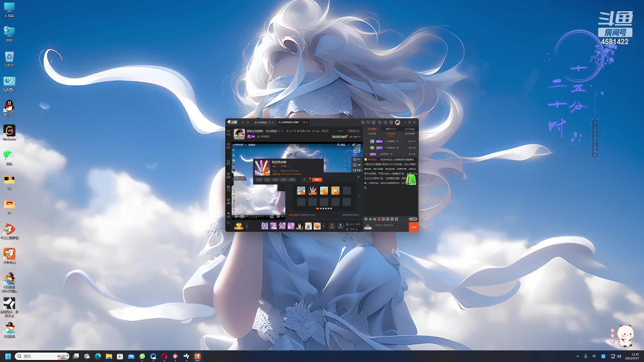Image resolution: width=644 pixels, height=362 pixels.
Task: Switch to the first Douyu browser tab
Action: coord(261,122)
